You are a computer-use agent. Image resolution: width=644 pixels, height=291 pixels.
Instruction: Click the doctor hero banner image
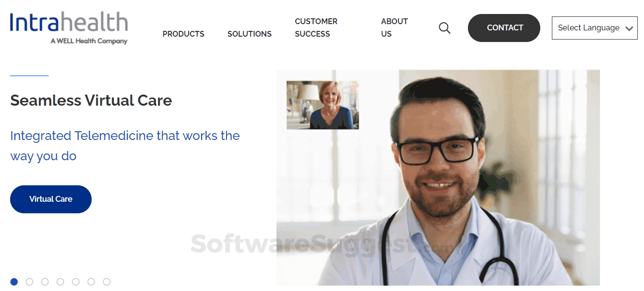[438, 178]
